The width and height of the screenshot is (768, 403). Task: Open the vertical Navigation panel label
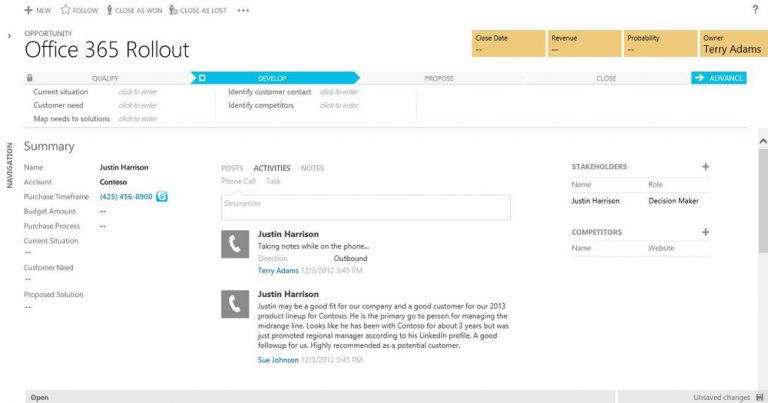(x=9, y=166)
